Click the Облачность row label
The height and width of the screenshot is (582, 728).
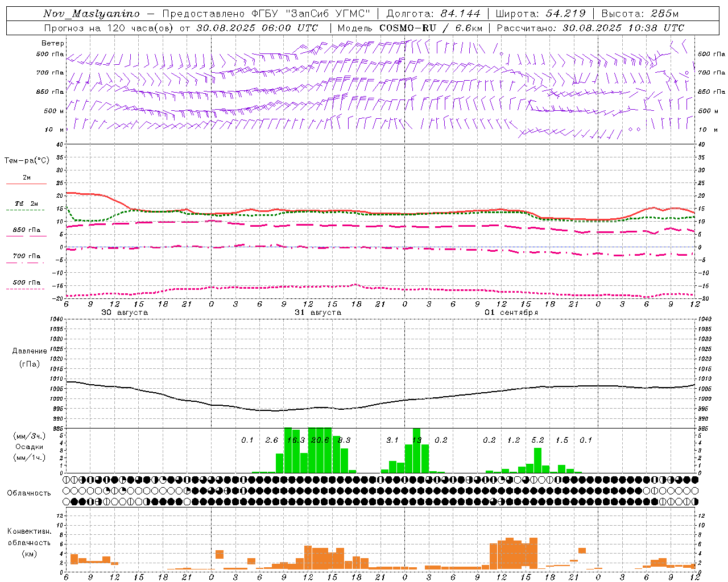[x=29, y=493]
